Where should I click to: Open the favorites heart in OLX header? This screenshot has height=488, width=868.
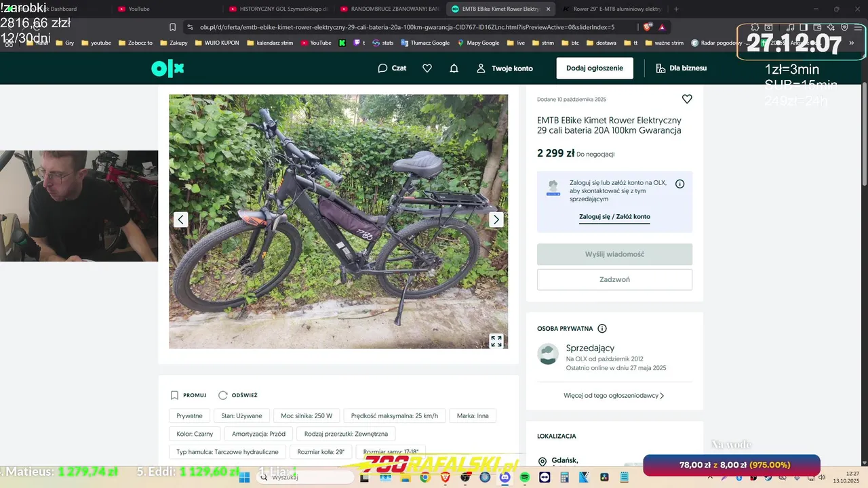[427, 68]
